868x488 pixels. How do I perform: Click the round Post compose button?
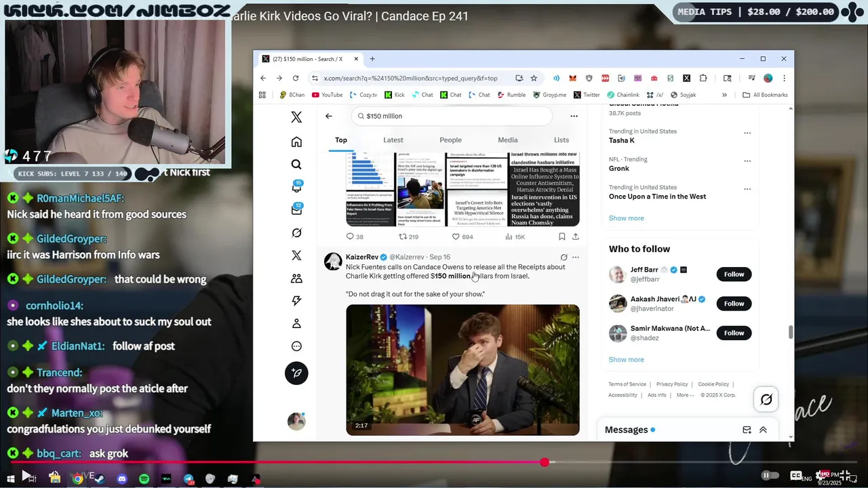[296, 373]
